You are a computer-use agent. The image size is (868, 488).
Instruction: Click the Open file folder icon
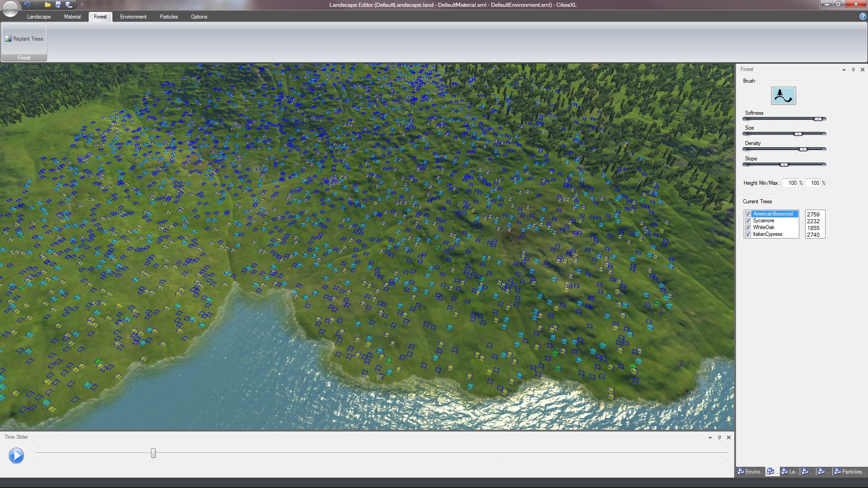[48, 5]
